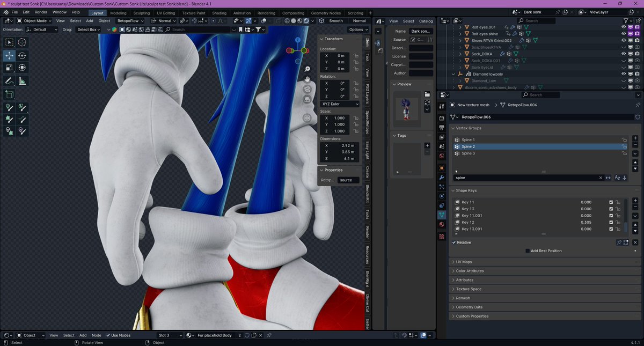The height and width of the screenshot is (346, 644).
Task: Uncheck the Relative shape keys checkbox
Action: (x=454, y=242)
